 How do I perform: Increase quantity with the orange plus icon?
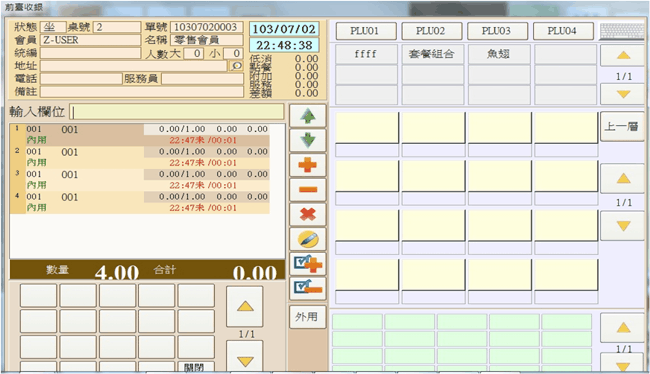307,165
